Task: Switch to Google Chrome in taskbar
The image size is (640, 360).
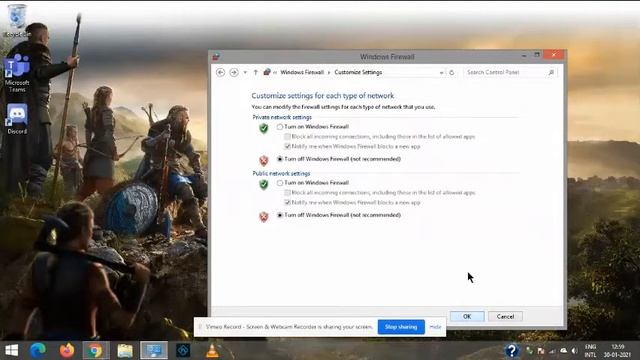Action: point(95,350)
